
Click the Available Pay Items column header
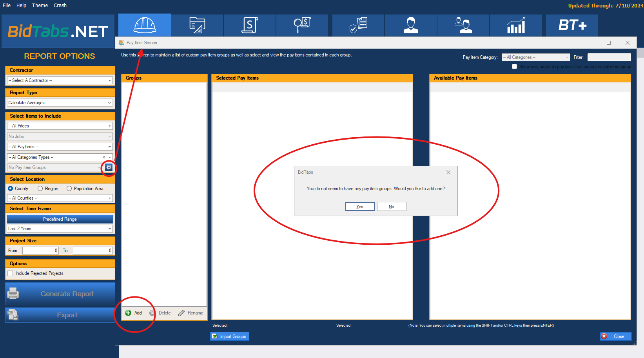pos(530,78)
